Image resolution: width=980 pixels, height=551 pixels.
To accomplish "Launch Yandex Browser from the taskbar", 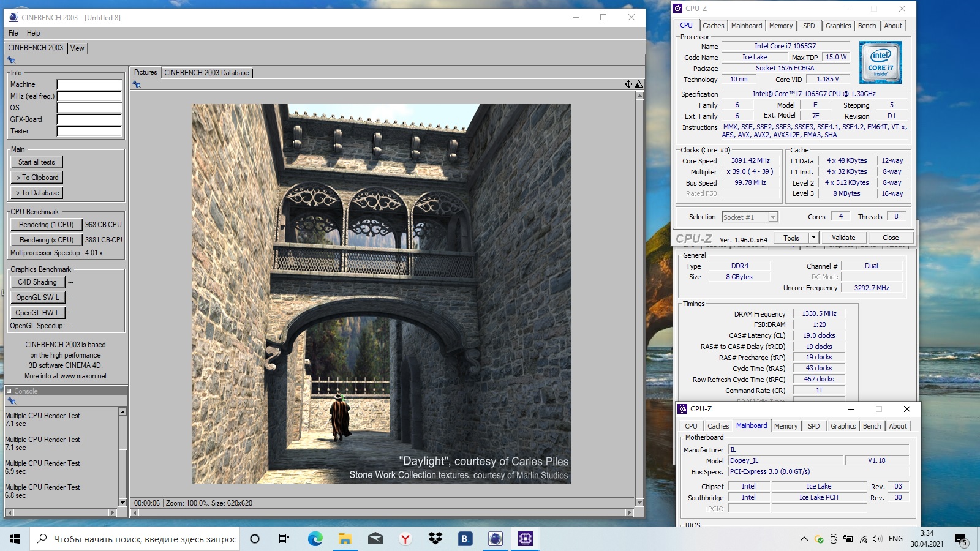I will coord(405,539).
